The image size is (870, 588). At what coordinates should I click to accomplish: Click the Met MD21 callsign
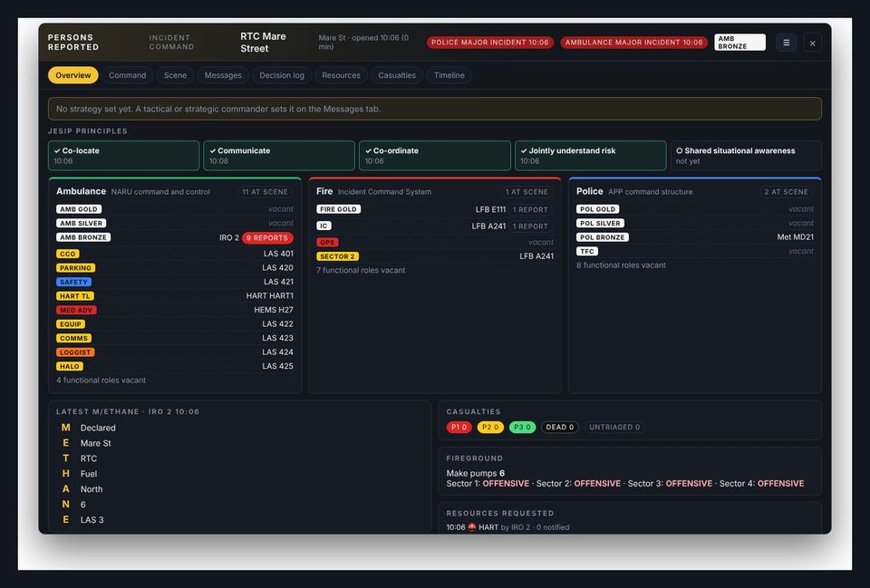pos(795,236)
